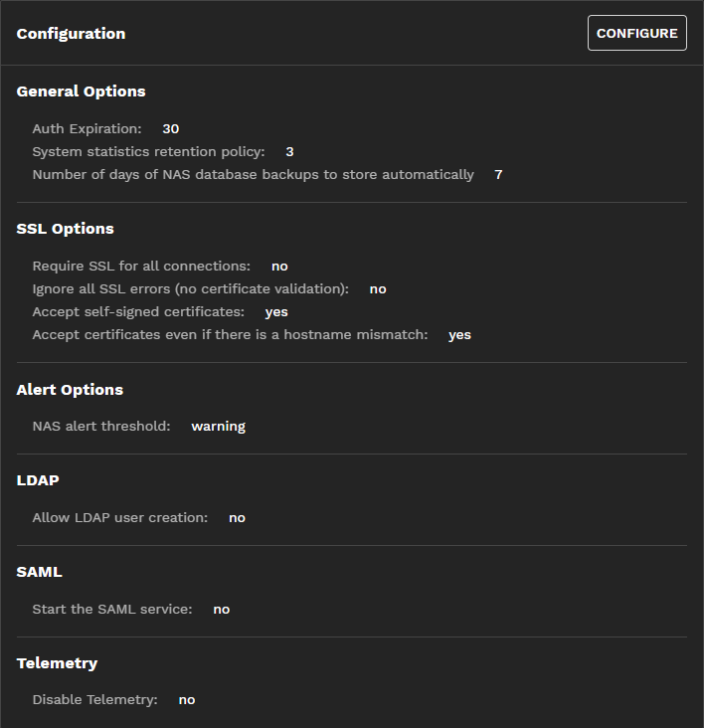Click the Auth Expiration value 30
The width and height of the screenshot is (704, 728).
170,129
